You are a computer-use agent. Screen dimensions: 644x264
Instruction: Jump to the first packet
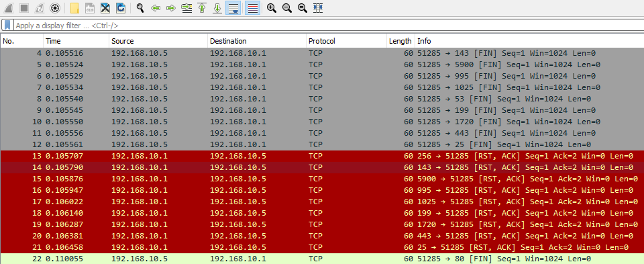202,8
